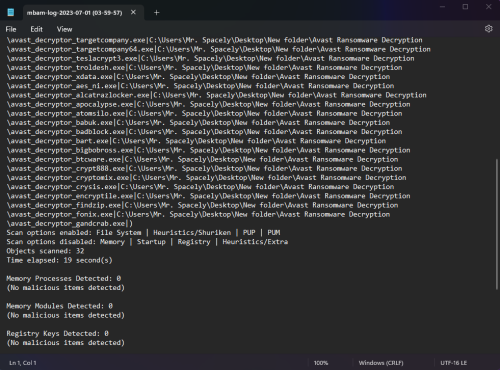Click the avast_decryptor_aes_ni.exe line
Screen dimensions: 500x370
(x=200, y=86)
